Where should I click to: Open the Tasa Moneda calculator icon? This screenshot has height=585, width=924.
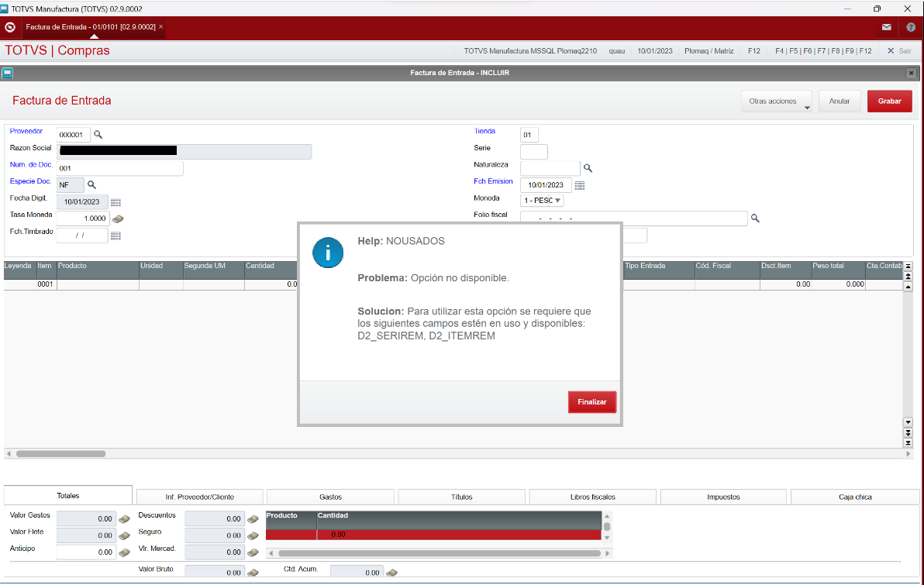(x=118, y=219)
